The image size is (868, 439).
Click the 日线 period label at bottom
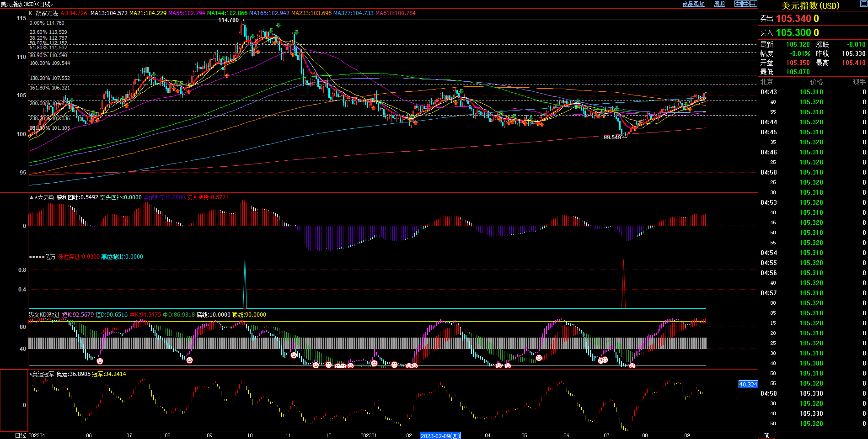[x=20, y=435]
